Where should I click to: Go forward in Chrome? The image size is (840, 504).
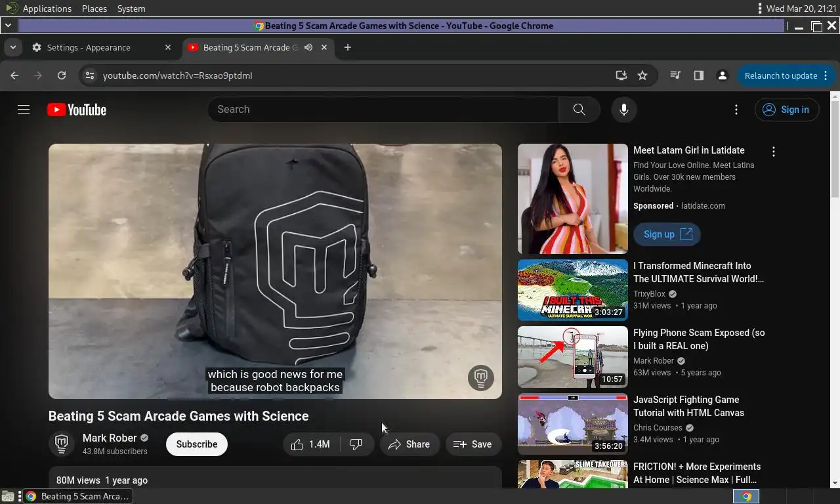click(x=38, y=75)
